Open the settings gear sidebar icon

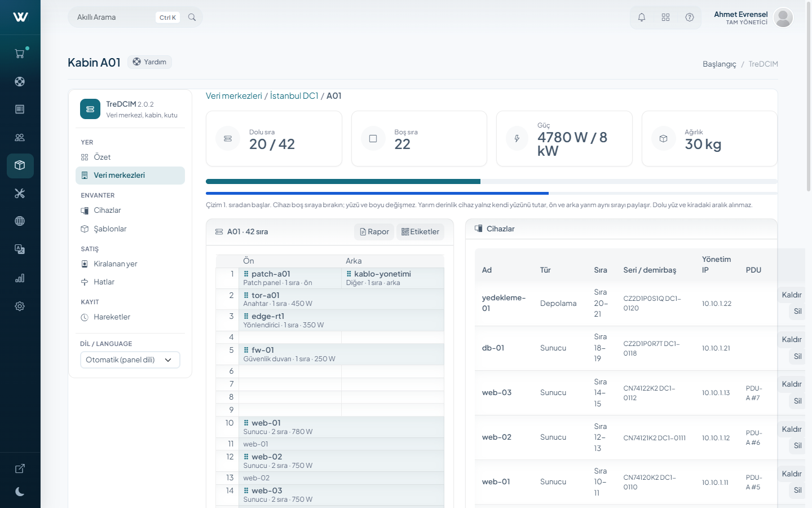[20, 306]
